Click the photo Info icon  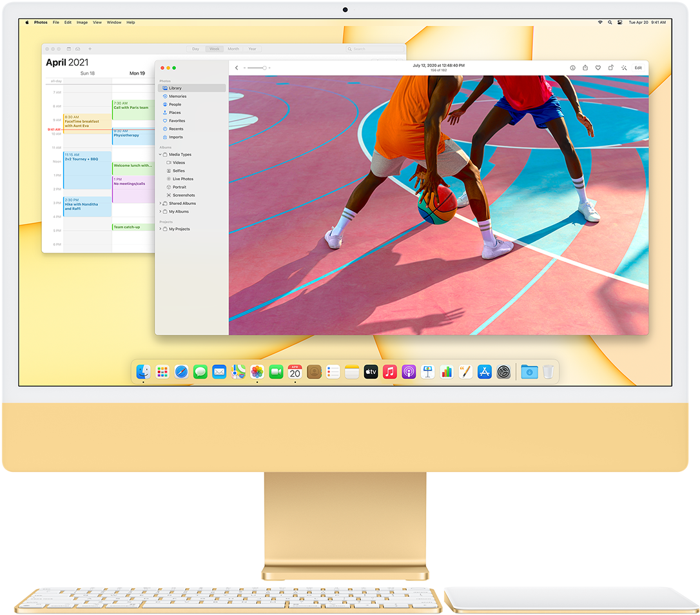point(572,68)
